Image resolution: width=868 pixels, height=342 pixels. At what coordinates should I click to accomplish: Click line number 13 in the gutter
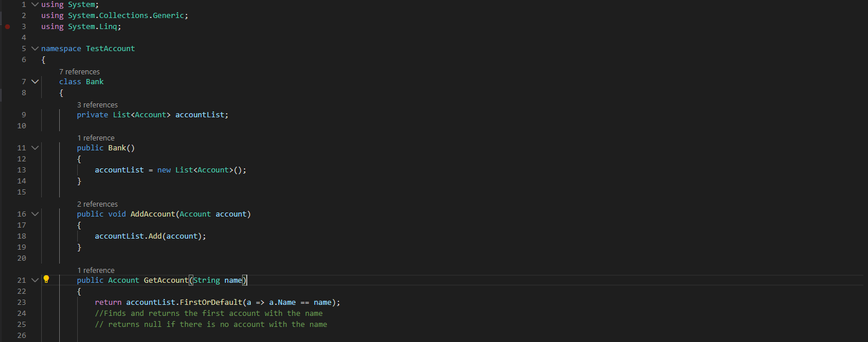(22, 170)
